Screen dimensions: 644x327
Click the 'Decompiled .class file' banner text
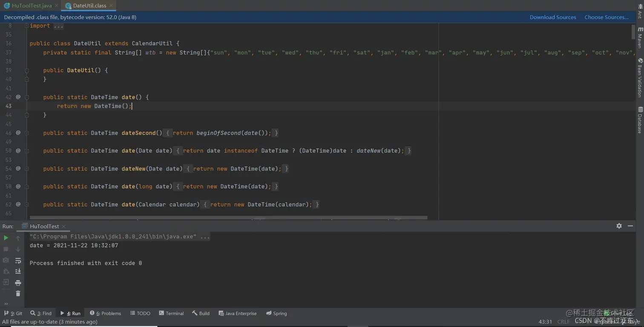pos(70,17)
